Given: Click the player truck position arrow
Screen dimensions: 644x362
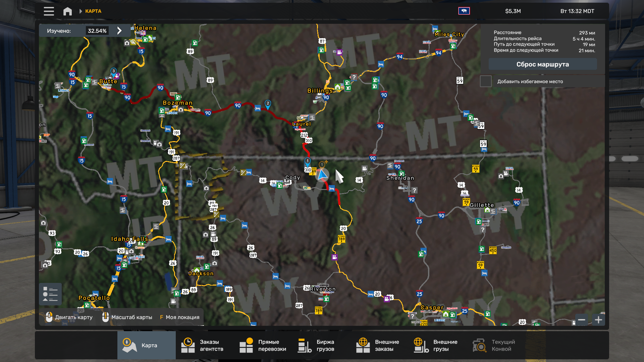Looking at the screenshot, I should click(322, 175).
